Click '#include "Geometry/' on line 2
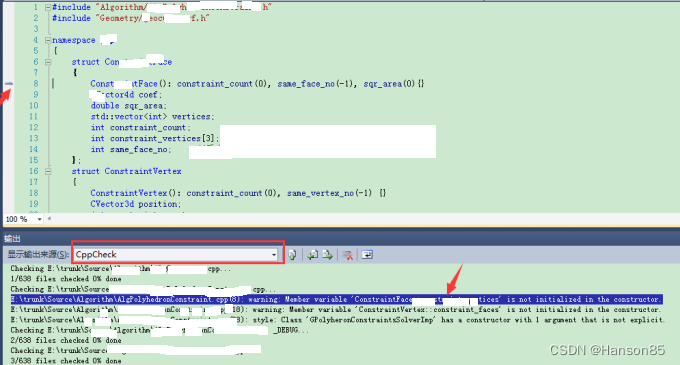 (x=97, y=18)
